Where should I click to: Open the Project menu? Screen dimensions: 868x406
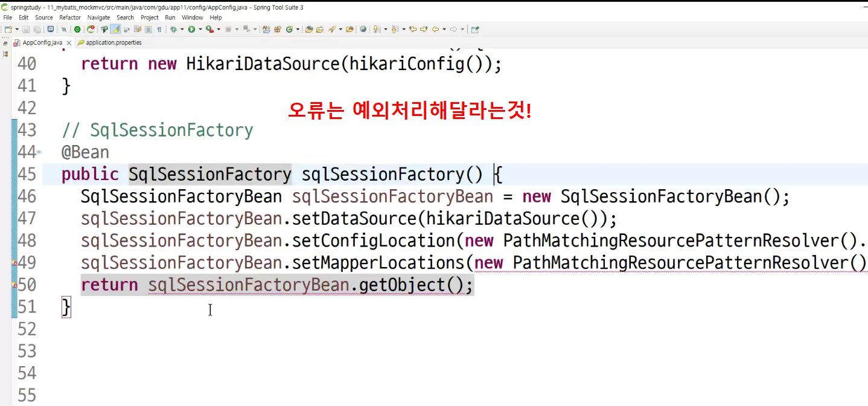click(x=150, y=18)
